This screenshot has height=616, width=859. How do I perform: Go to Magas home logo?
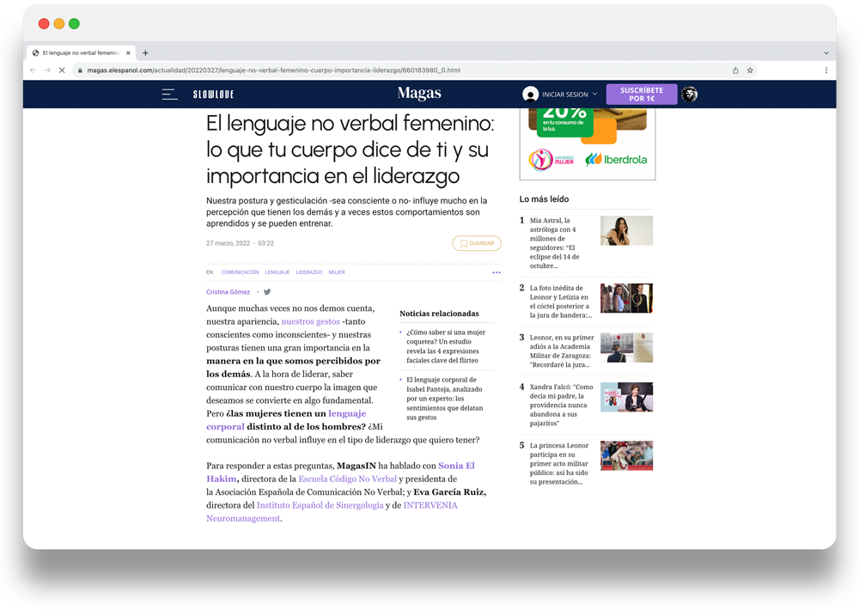419,93
